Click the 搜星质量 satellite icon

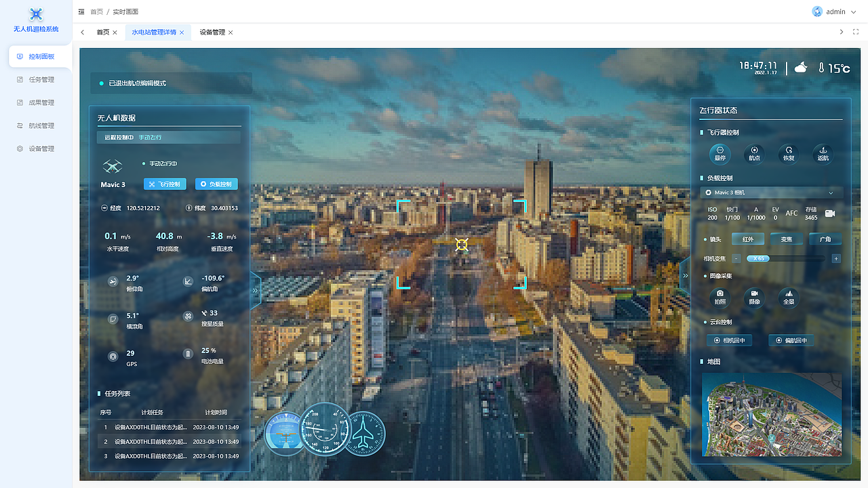click(188, 316)
